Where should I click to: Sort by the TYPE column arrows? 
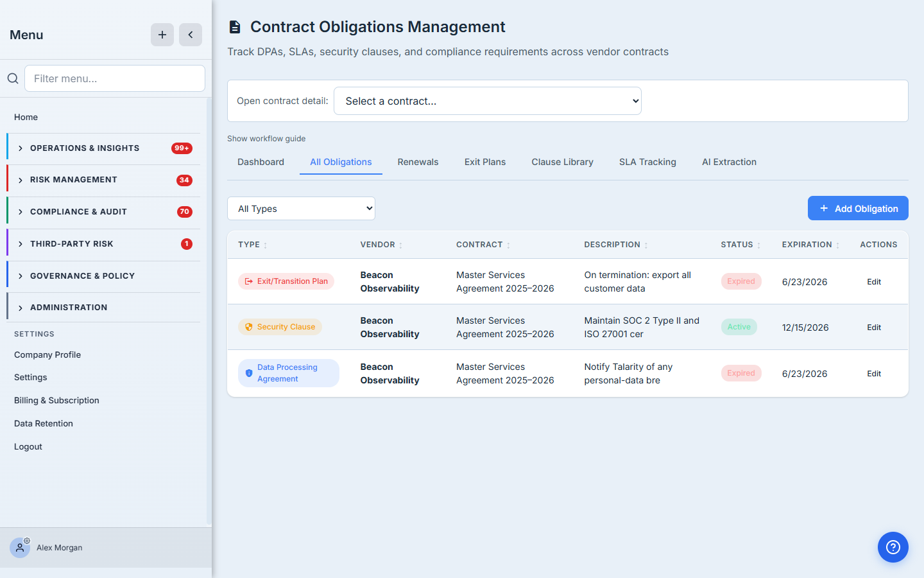coord(266,245)
